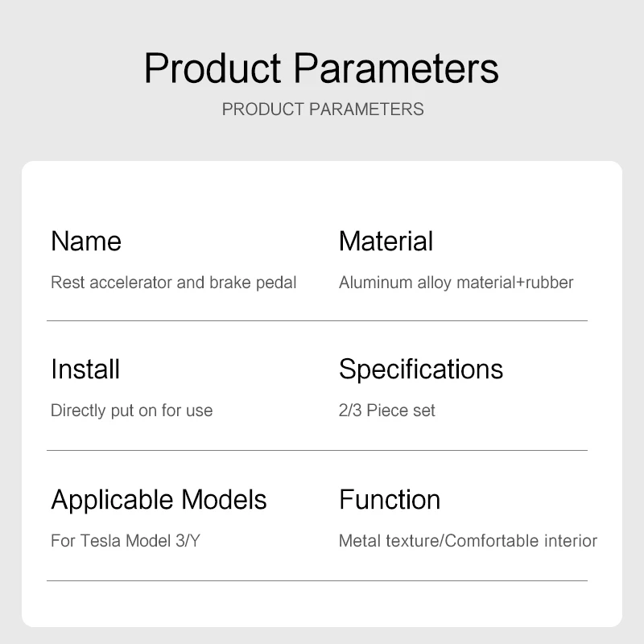Select the Name heading
Viewport: 644px width, 644px height.
86,241
